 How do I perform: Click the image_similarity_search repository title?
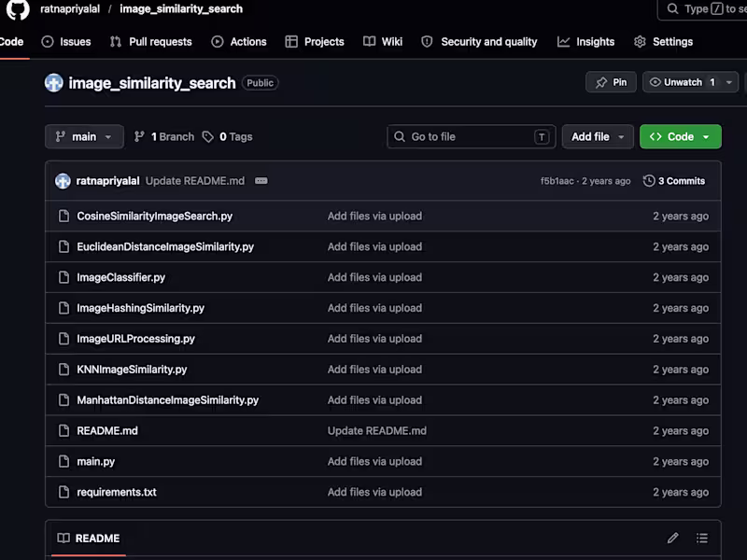[152, 83]
